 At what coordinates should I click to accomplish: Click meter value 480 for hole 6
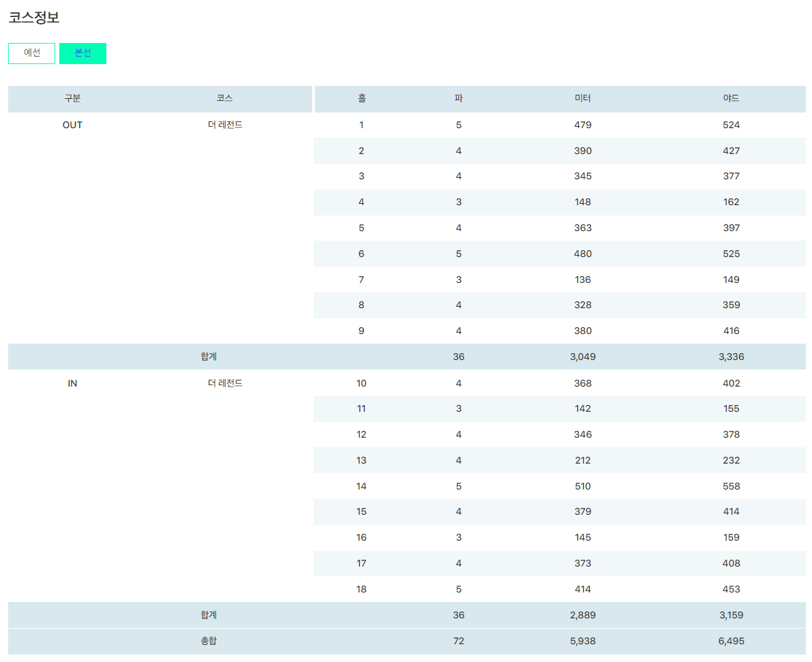pos(583,254)
